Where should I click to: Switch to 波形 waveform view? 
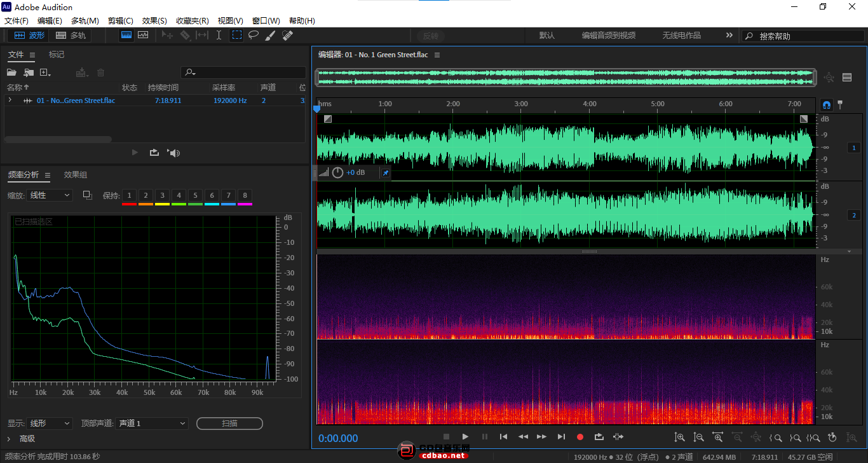coord(30,36)
